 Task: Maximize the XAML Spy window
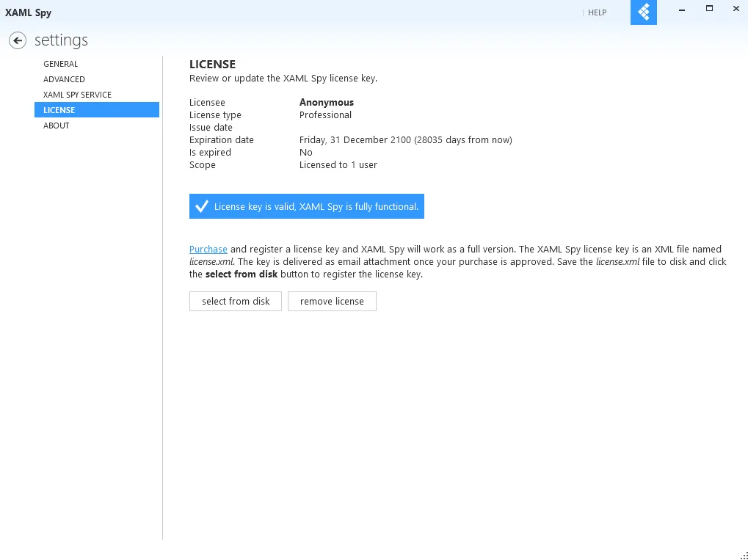tap(709, 9)
